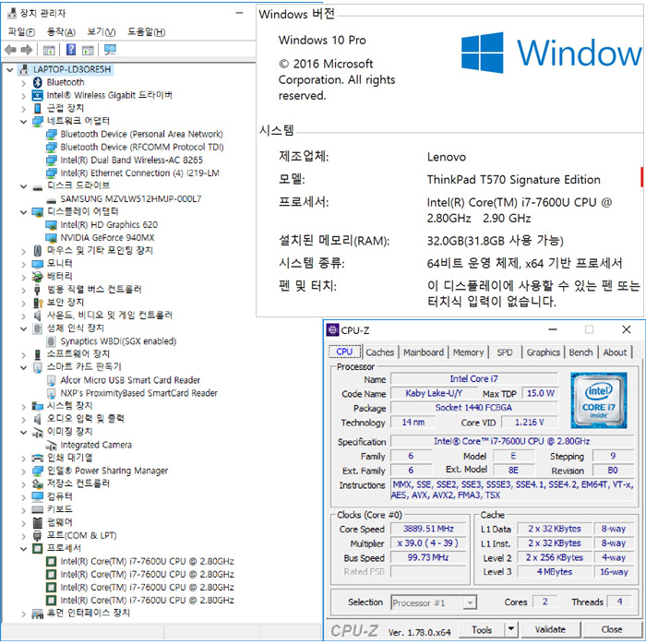Viewport: 646px width, 644px height.
Task: Expand the 모니터 category
Action: (23, 264)
